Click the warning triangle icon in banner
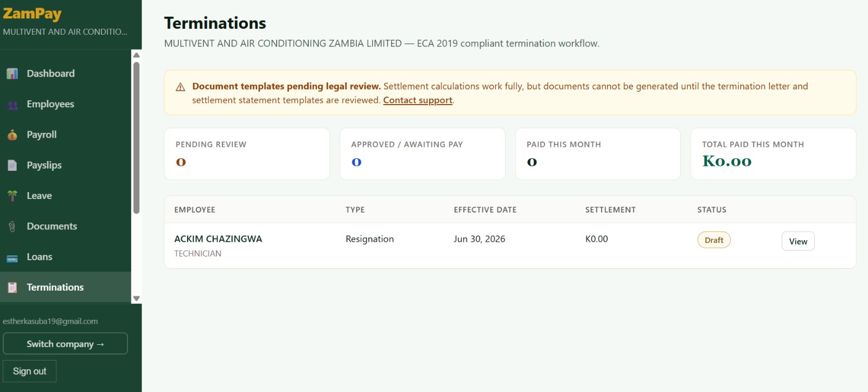Image resolution: width=868 pixels, height=392 pixels. click(181, 87)
